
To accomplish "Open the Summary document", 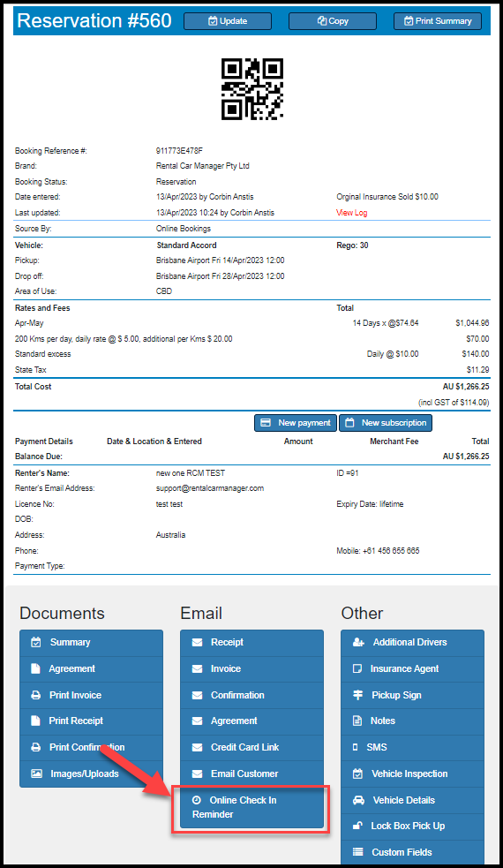I will [91, 643].
